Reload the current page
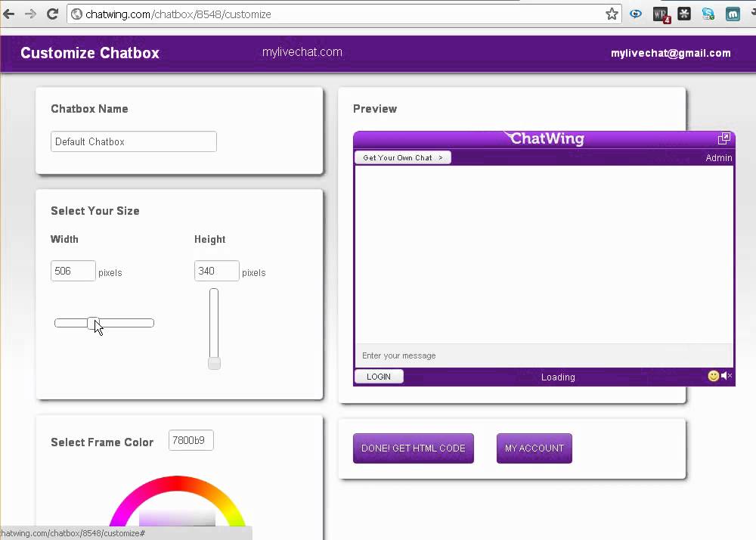 coord(53,14)
